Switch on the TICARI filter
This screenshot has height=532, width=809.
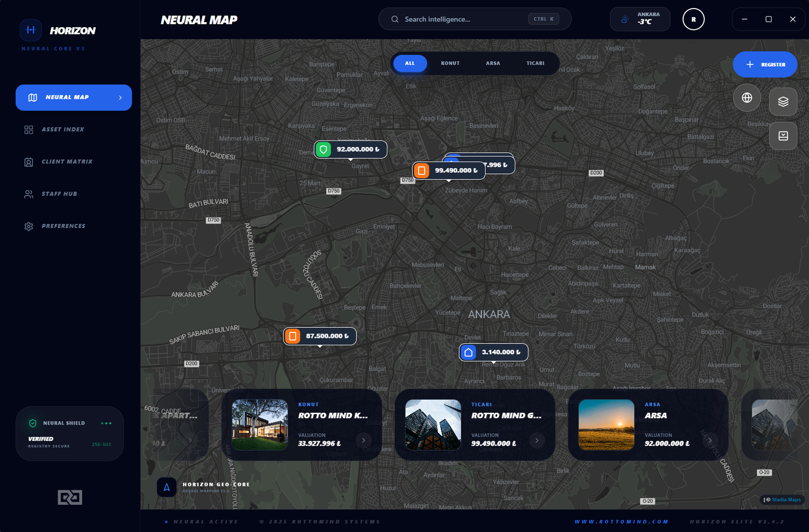[x=535, y=63]
